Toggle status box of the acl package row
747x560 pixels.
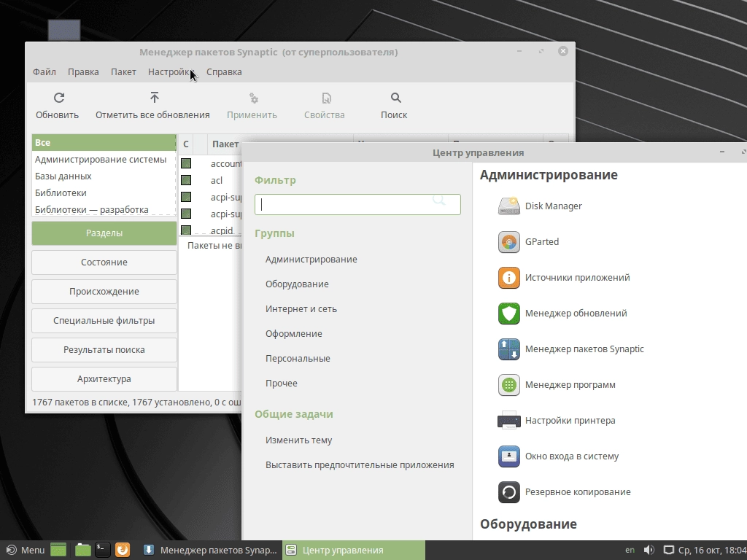[186, 180]
